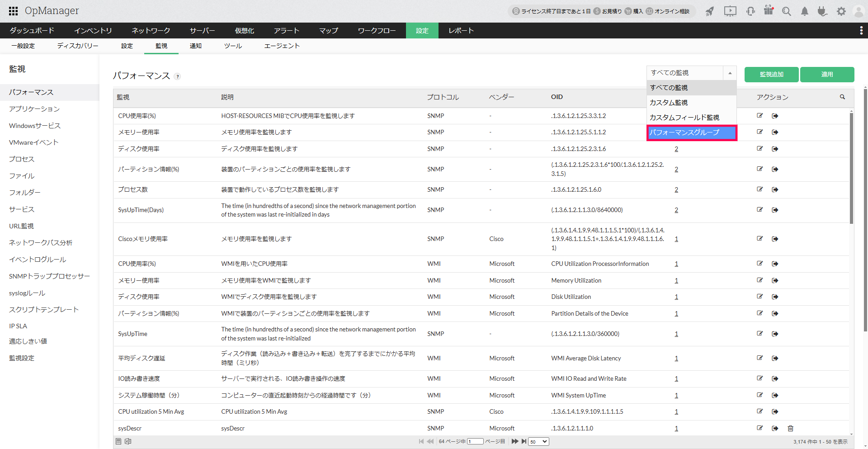The height and width of the screenshot is (449, 868).
Task: Switch to the ディスカバリー sub-tab
Action: point(78,46)
